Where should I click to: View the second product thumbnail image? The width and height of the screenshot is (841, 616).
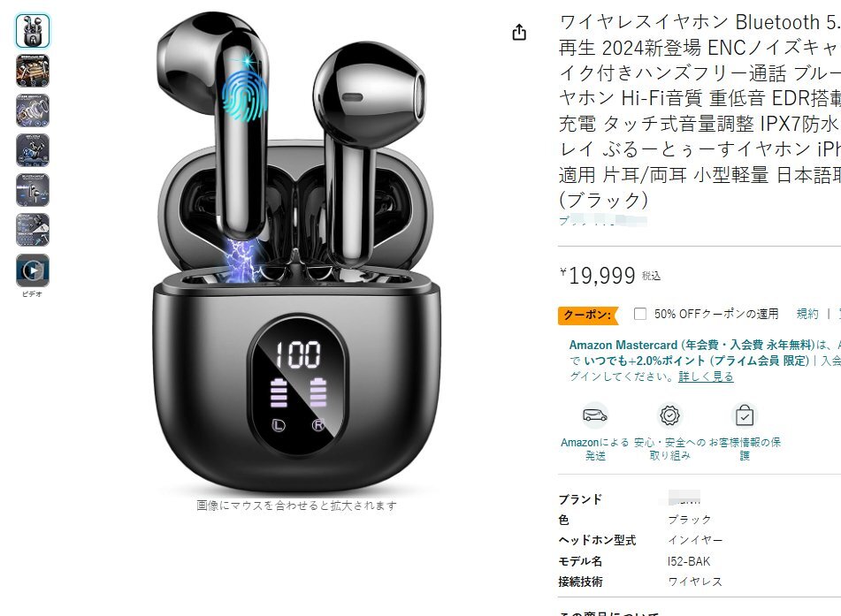(x=33, y=71)
